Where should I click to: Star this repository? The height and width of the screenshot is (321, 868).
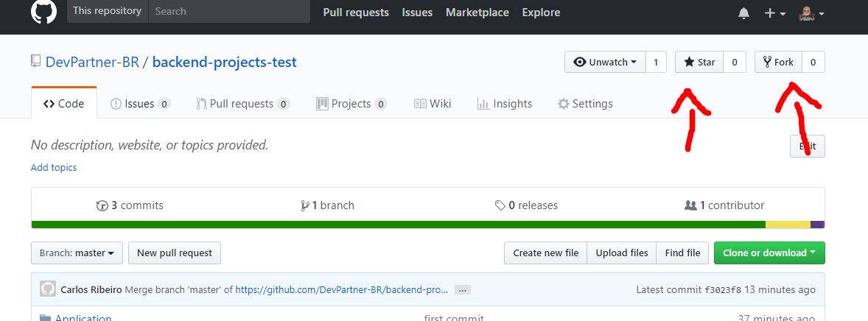(x=699, y=62)
